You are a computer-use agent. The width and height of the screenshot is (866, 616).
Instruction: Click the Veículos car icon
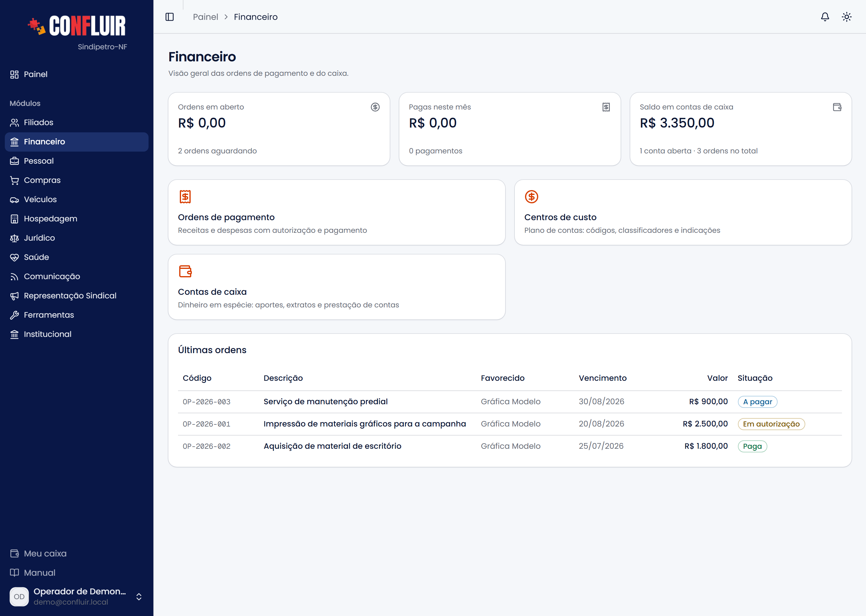click(x=14, y=199)
